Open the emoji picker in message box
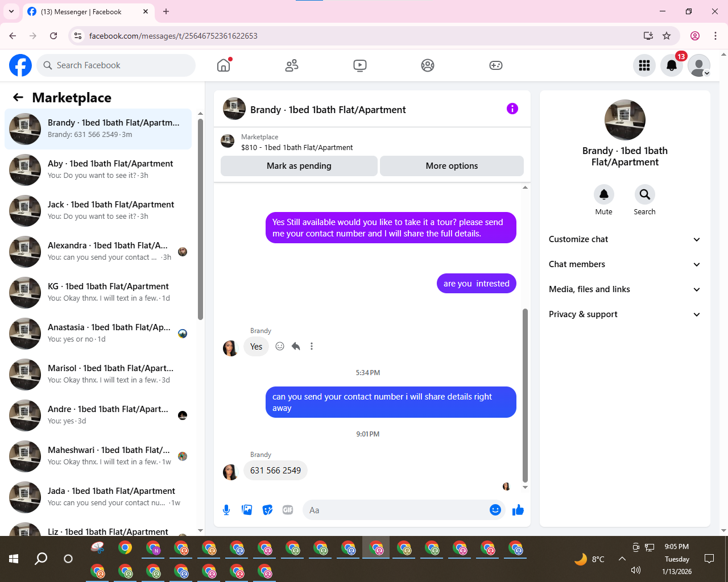 click(495, 510)
